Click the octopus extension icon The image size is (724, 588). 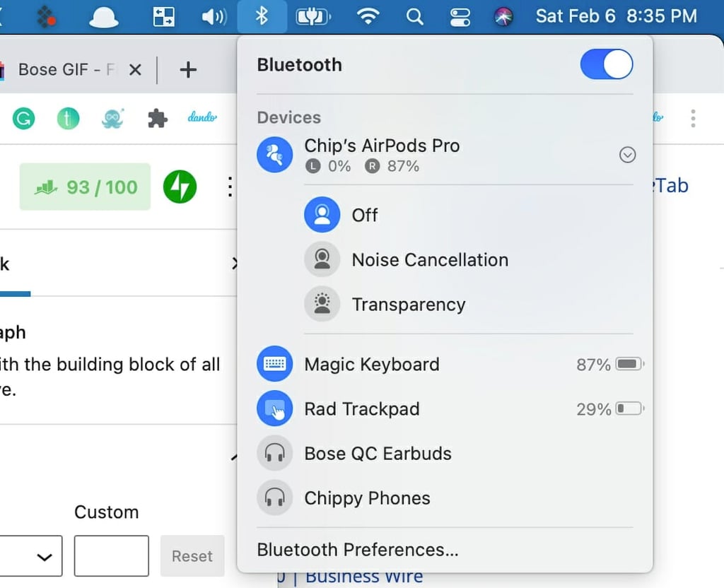[x=112, y=118]
